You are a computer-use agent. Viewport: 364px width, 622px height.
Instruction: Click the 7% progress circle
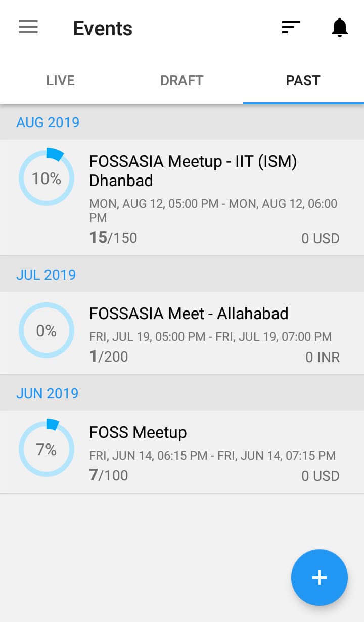tap(47, 449)
